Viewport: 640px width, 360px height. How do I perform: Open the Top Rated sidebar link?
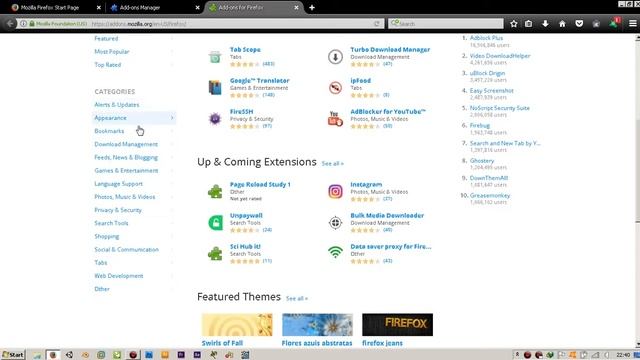coord(107,64)
